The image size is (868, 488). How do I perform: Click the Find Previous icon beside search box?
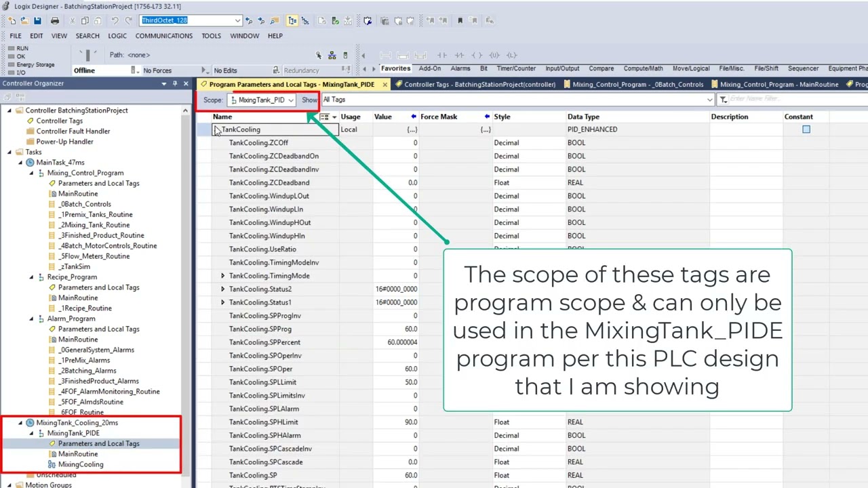click(249, 20)
